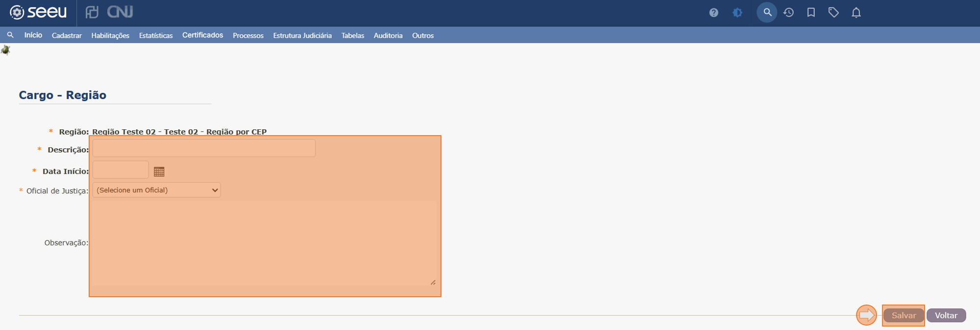
Task: Go to the Início menu
Action: [x=33, y=35]
